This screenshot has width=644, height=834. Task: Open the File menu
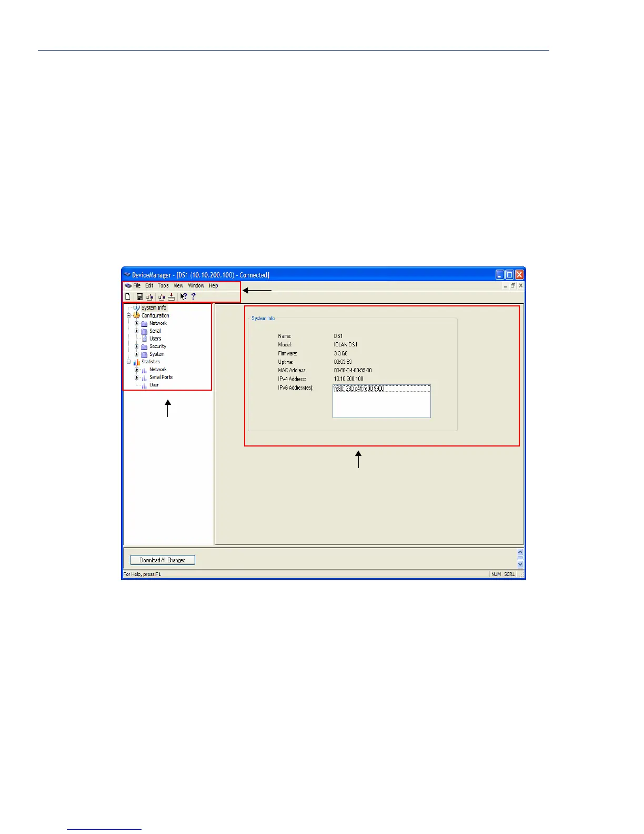pyautogui.click(x=137, y=286)
